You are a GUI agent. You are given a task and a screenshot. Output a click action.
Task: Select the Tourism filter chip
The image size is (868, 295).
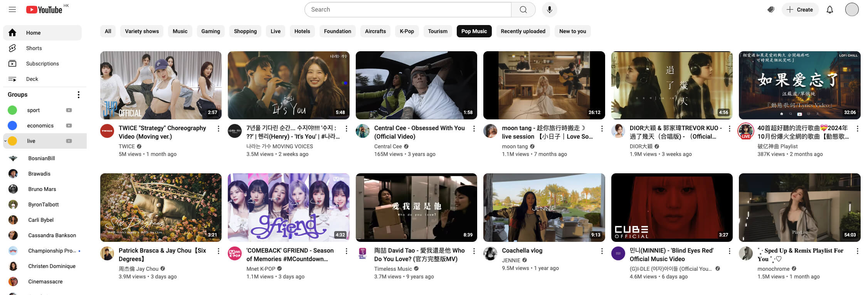tap(437, 31)
